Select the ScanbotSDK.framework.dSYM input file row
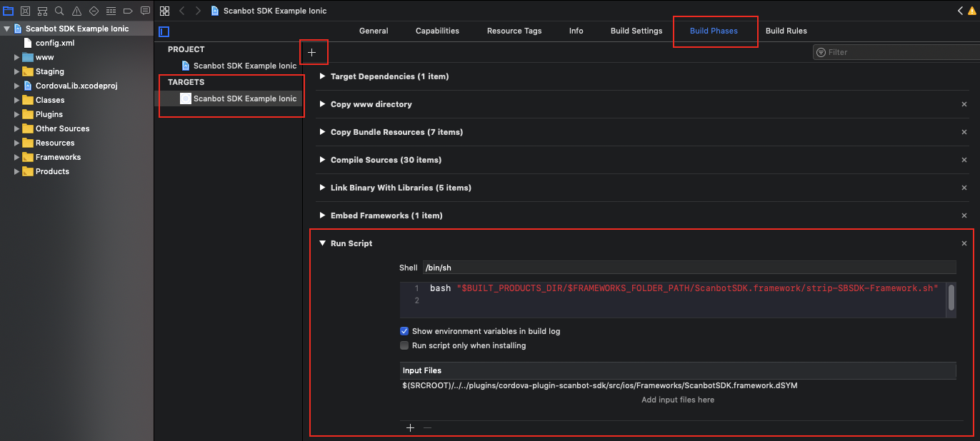The width and height of the screenshot is (980, 441). click(x=679, y=385)
